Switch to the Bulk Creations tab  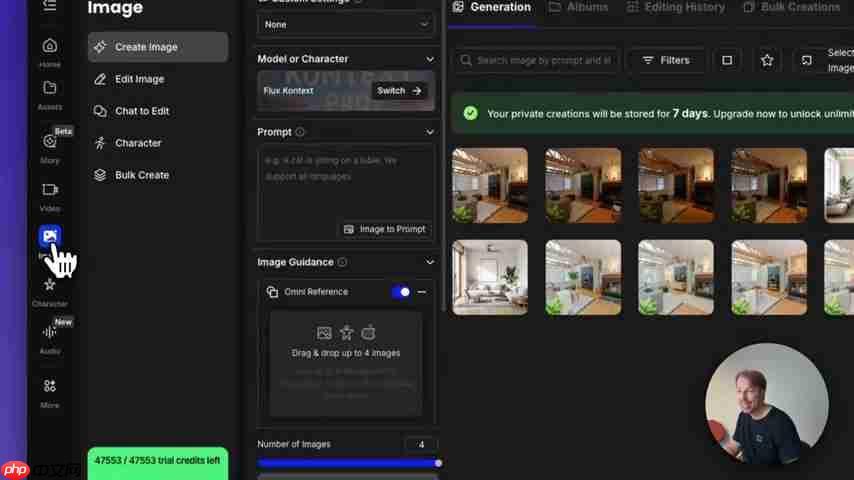coord(792,8)
